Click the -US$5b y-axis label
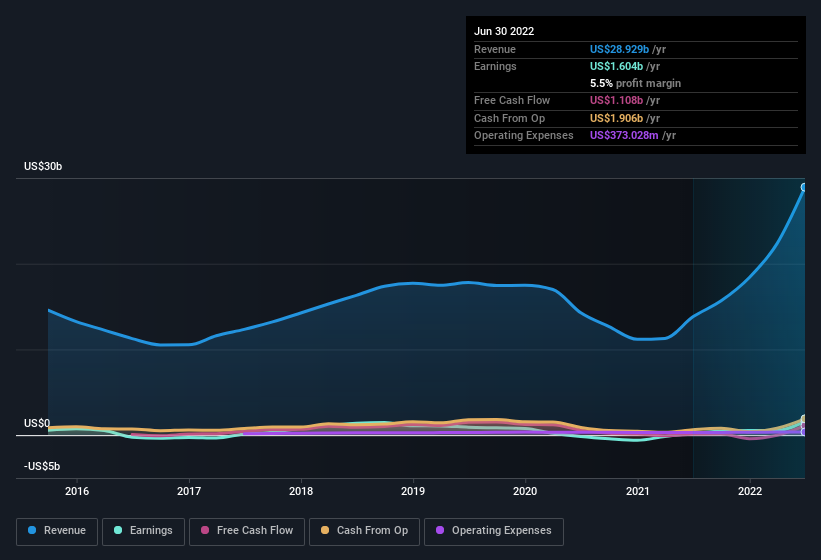The width and height of the screenshot is (821, 560). [42, 466]
